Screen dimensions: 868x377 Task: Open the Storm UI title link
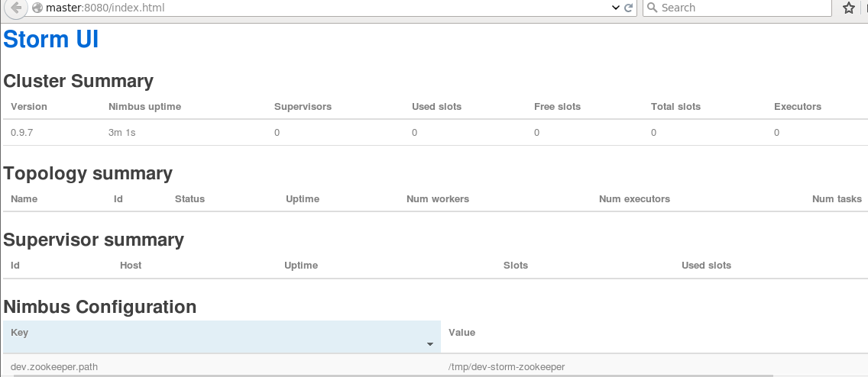point(51,40)
